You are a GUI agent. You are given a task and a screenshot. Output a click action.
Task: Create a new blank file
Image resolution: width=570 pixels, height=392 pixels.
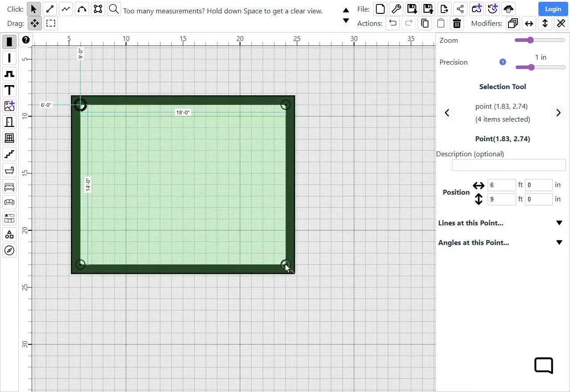[380, 9]
